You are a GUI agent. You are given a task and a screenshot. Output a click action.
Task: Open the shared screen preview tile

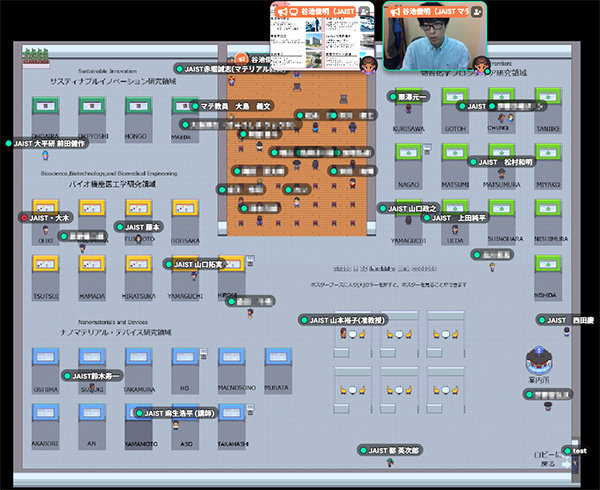(x=324, y=42)
